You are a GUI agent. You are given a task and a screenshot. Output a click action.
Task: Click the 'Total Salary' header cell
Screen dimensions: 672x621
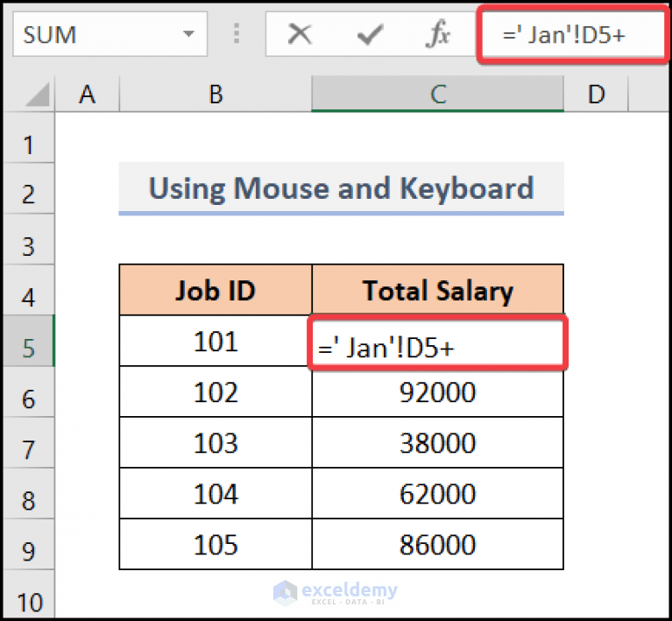tap(437, 290)
